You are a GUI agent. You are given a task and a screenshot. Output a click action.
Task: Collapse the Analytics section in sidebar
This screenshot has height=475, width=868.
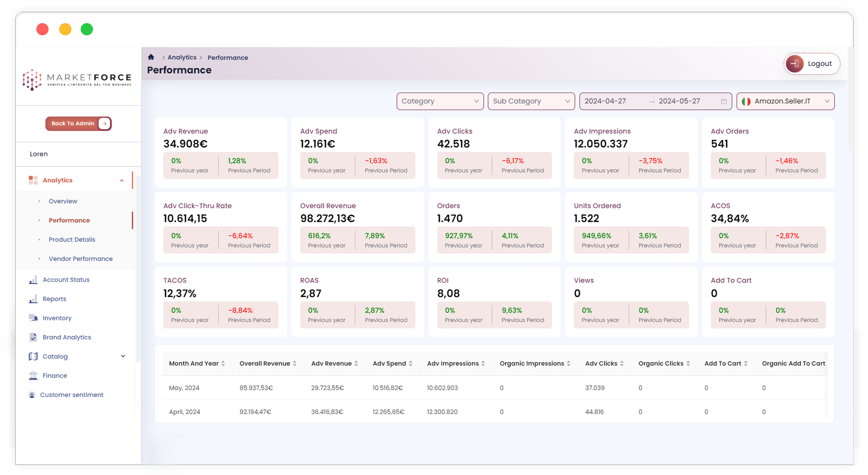pyautogui.click(x=122, y=180)
